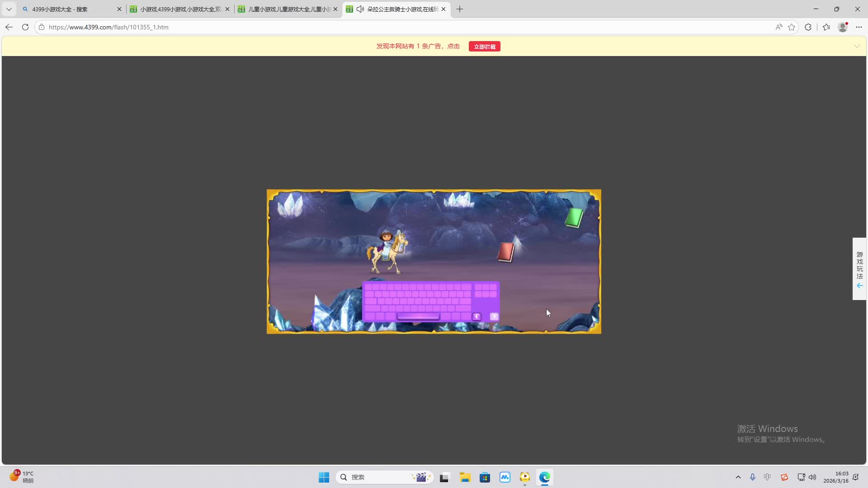Click the red 立即拦截 ad-block button
Viewport: 868px width, 488px height.
click(484, 47)
